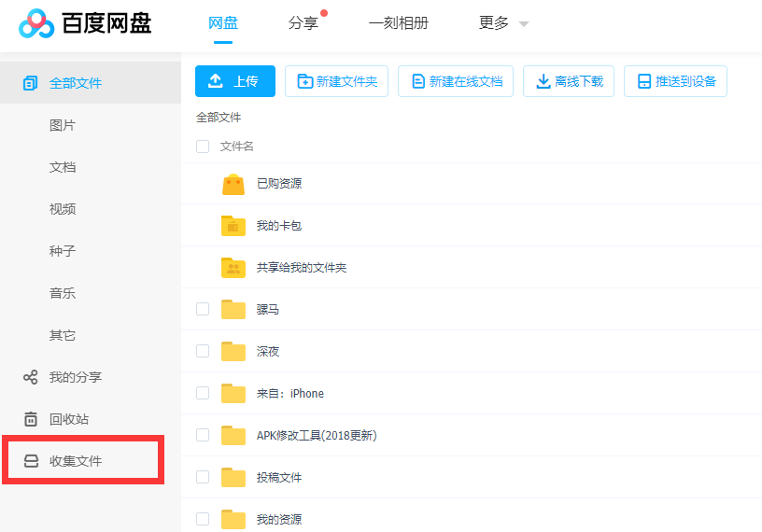Viewport: 762px width, 532px height.
Task: Select 视频 in the sidebar
Action: click(x=63, y=209)
